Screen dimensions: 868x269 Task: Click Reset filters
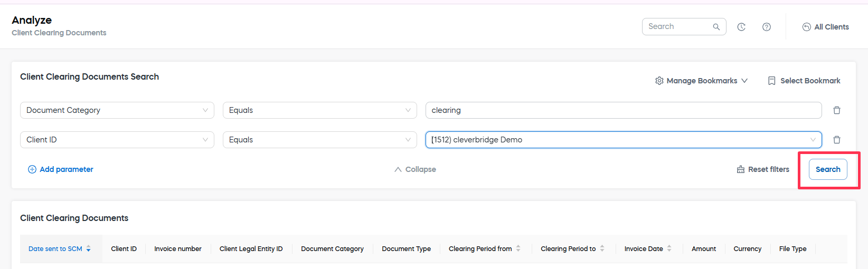point(763,169)
